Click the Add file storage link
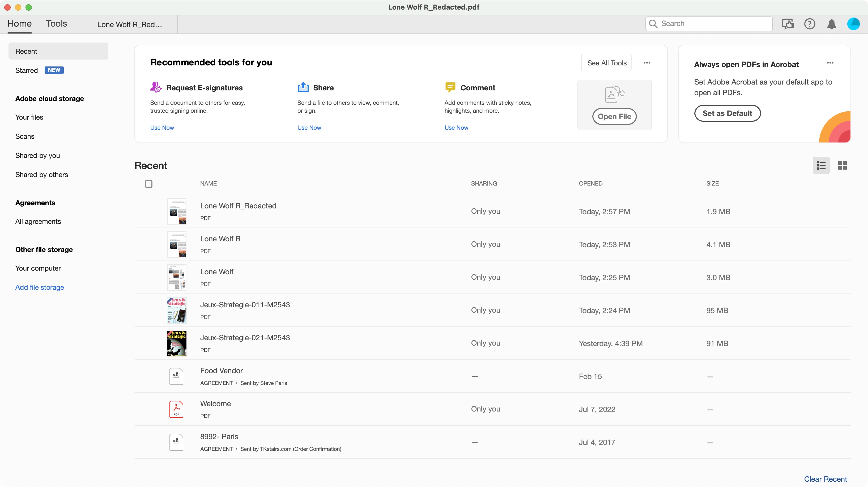The image size is (868, 487). [39, 287]
